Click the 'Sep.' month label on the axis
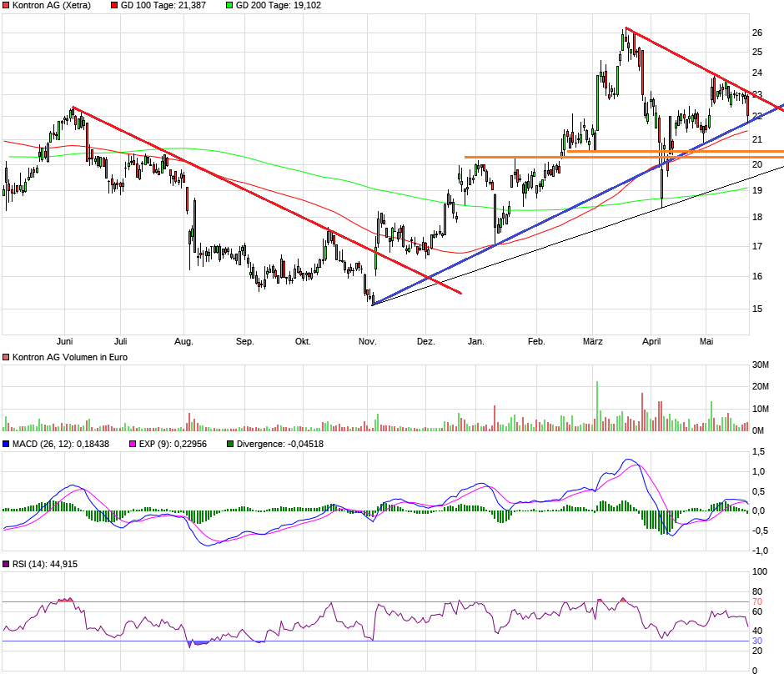This screenshot has width=784, height=679. pyautogui.click(x=245, y=341)
